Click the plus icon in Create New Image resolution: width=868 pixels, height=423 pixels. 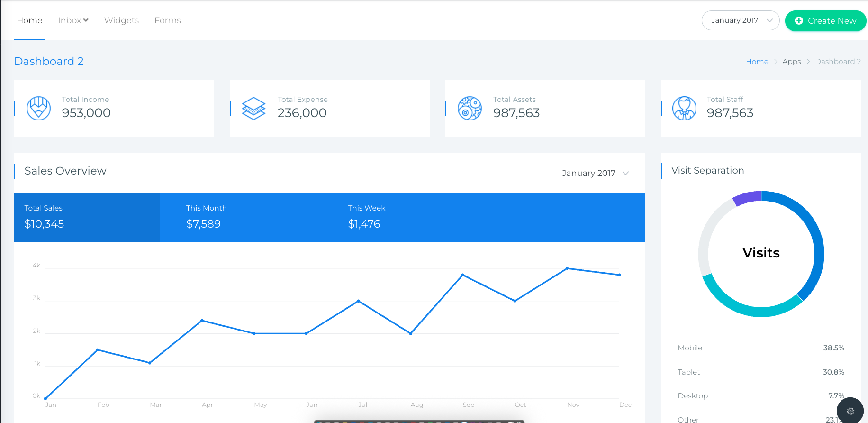799,21
